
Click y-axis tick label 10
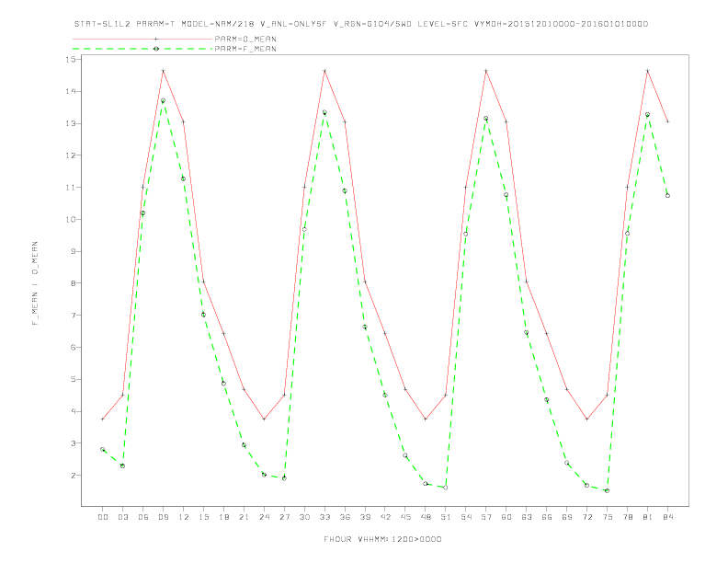71,219
